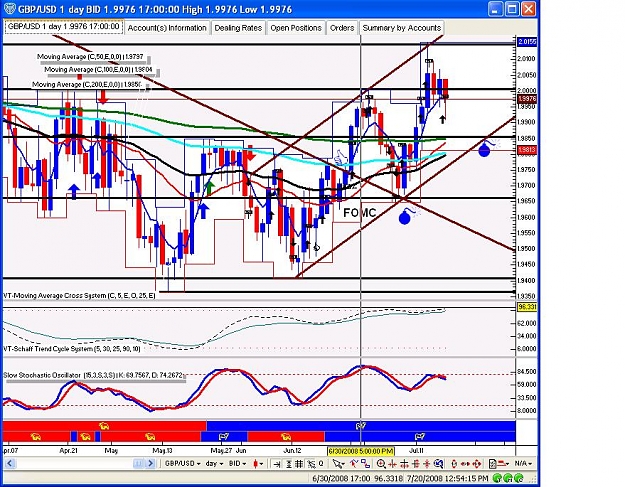Open the candlestick chart type dropdown
The width and height of the screenshot is (625, 487).
pos(258,463)
